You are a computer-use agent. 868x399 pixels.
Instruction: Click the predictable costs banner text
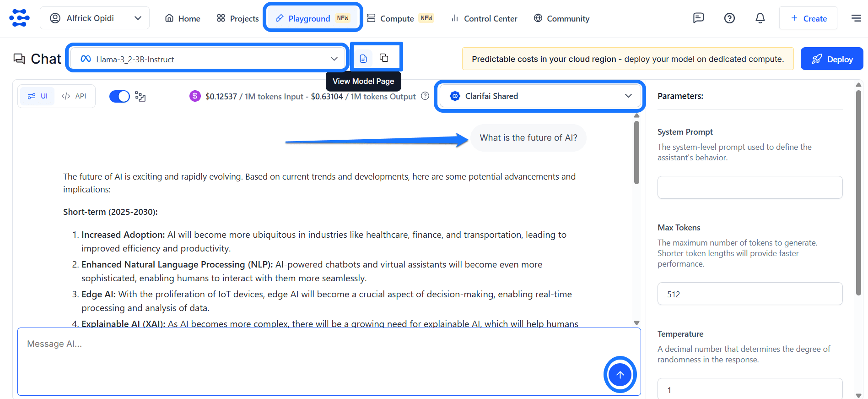pyautogui.click(x=628, y=59)
